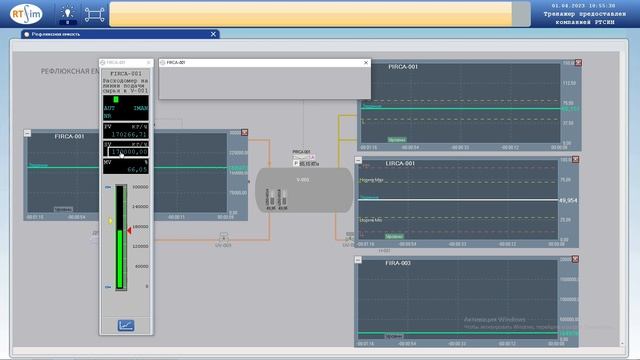Click the FIRCA-001 faceplate title text
Screen dimensions: 640x360
click(126, 74)
